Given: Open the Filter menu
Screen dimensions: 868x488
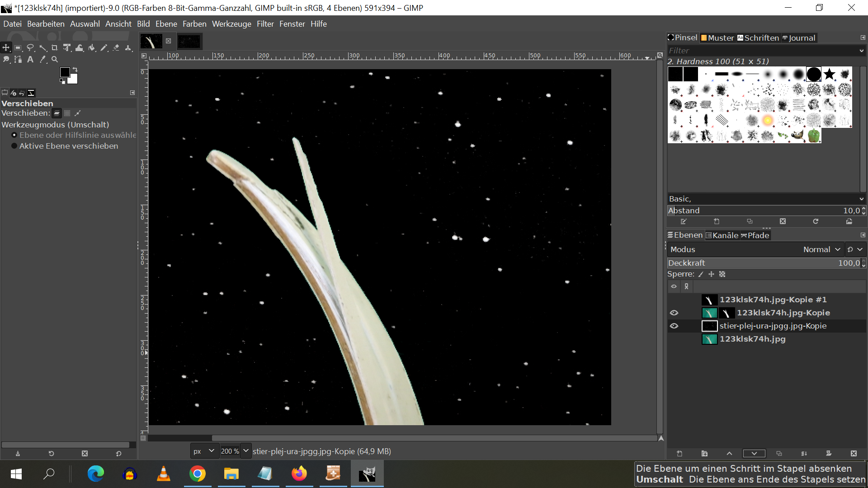Looking at the screenshot, I should click(x=265, y=24).
